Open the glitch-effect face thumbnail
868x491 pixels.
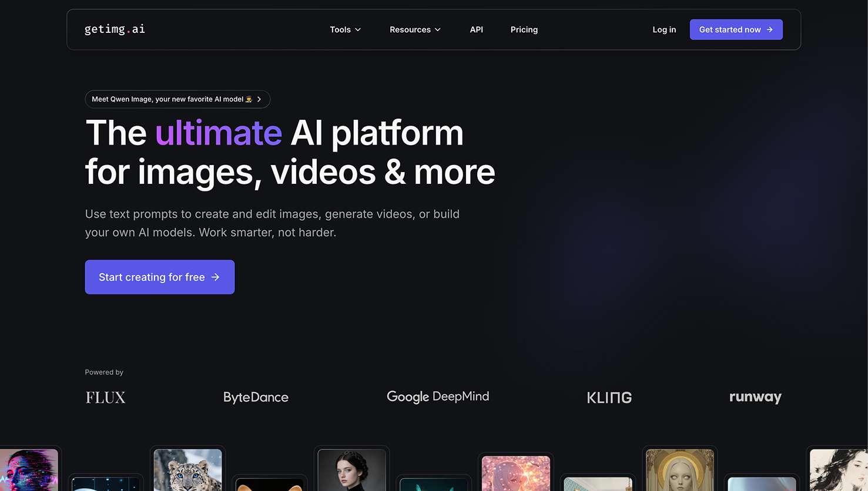pyautogui.click(x=29, y=470)
